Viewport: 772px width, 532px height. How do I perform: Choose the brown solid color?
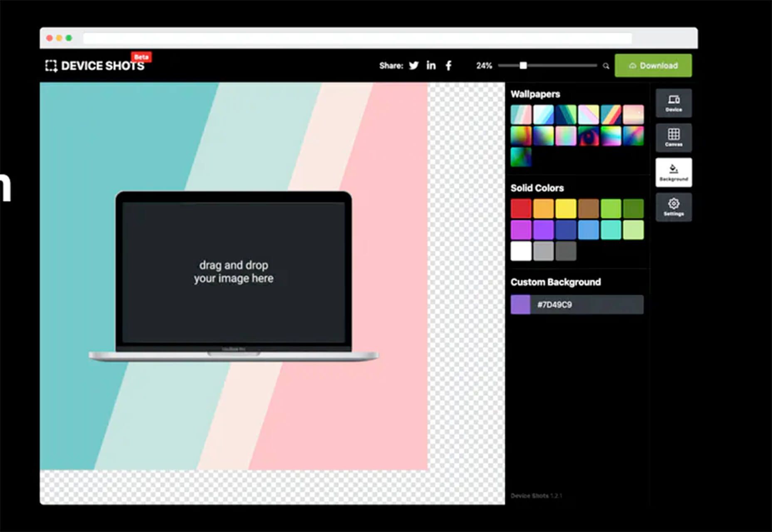(588, 208)
